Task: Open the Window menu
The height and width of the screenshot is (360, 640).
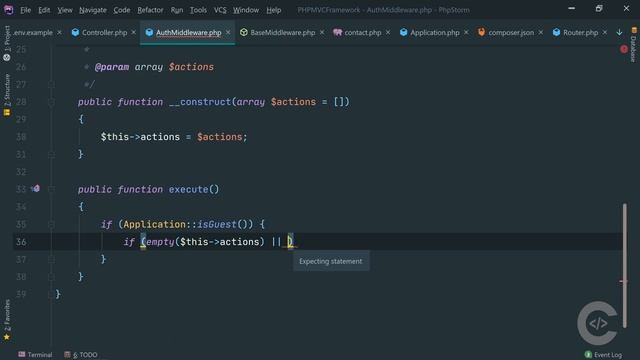Action: pyautogui.click(x=246, y=10)
